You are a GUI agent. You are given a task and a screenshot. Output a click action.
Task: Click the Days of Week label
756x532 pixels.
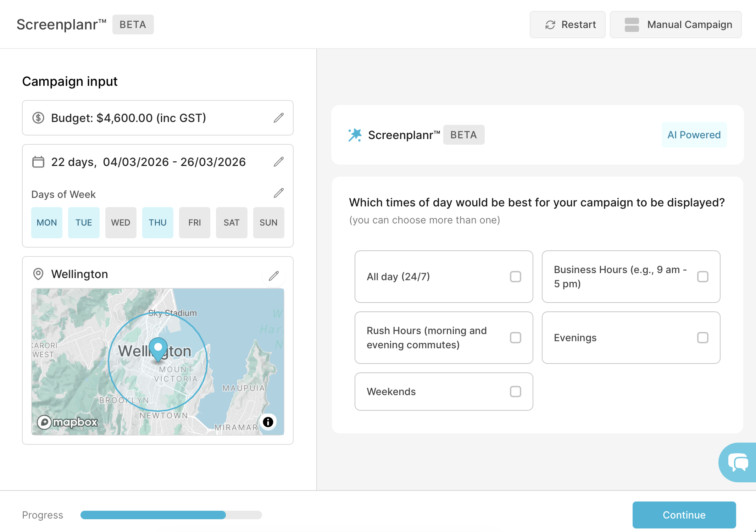pos(63,194)
